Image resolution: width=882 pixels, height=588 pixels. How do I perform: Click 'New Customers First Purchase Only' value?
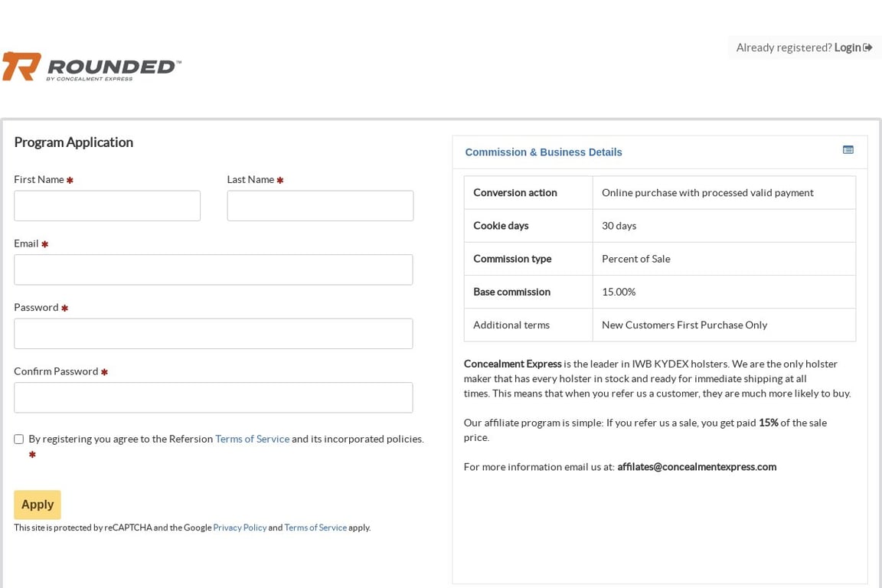pos(684,325)
